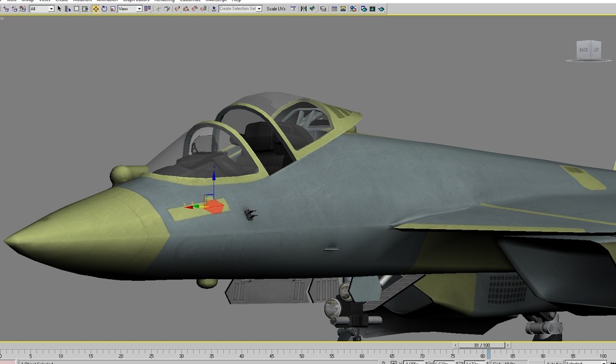Image resolution: width=616 pixels, height=364 pixels.
Task: Switch to the Select and Scale tool
Action: (113, 9)
